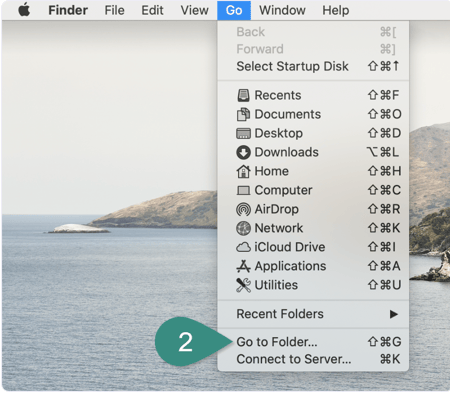Select the Documents menu label
The image size is (450, 393).
point(288,114)
